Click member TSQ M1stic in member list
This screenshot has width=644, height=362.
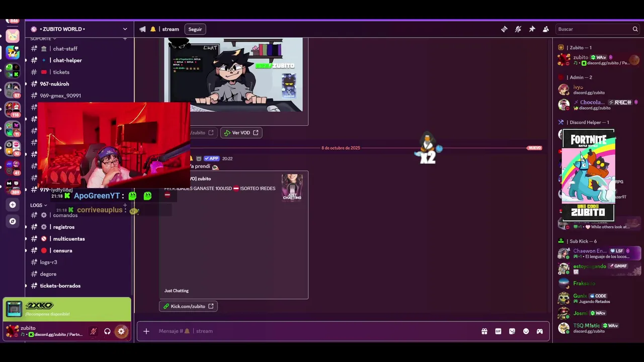pos(599,328)
